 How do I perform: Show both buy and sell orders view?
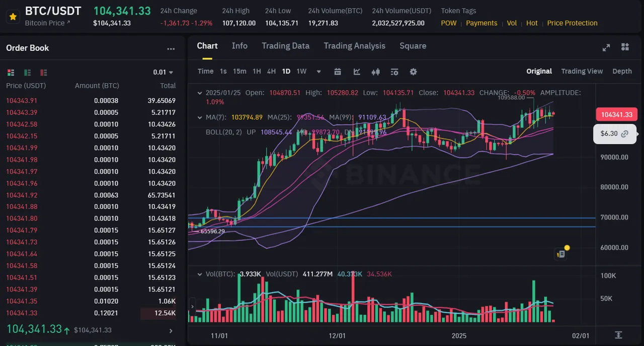11,72
